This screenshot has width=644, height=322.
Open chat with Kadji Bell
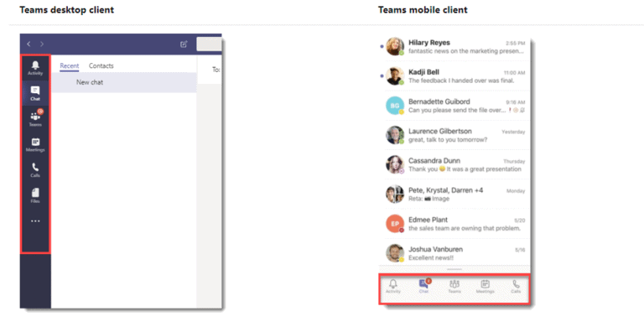455,76
